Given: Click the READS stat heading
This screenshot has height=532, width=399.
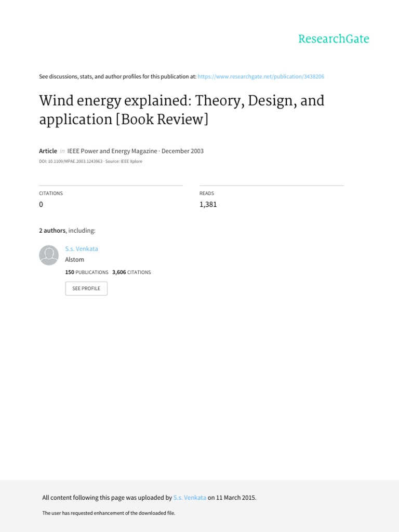Looking at the screenshot, I should coord(207,193).
